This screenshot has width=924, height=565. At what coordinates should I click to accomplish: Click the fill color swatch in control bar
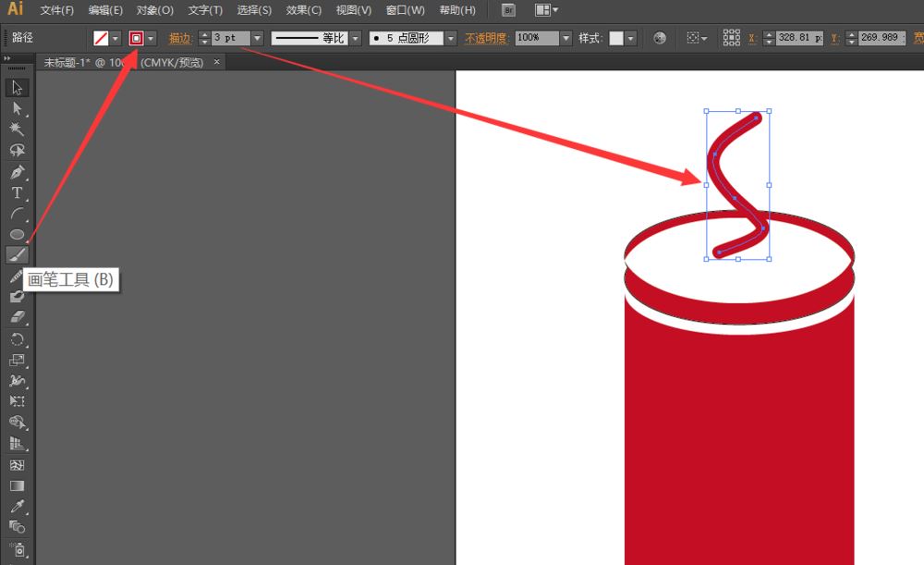click(x=101, y=39)
